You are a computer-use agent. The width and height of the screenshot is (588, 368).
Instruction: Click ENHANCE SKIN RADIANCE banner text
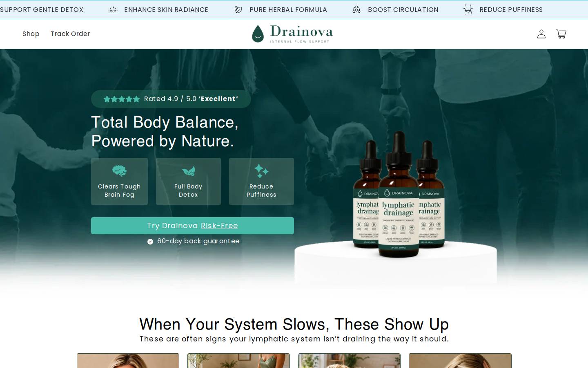(x=166, y=9)
